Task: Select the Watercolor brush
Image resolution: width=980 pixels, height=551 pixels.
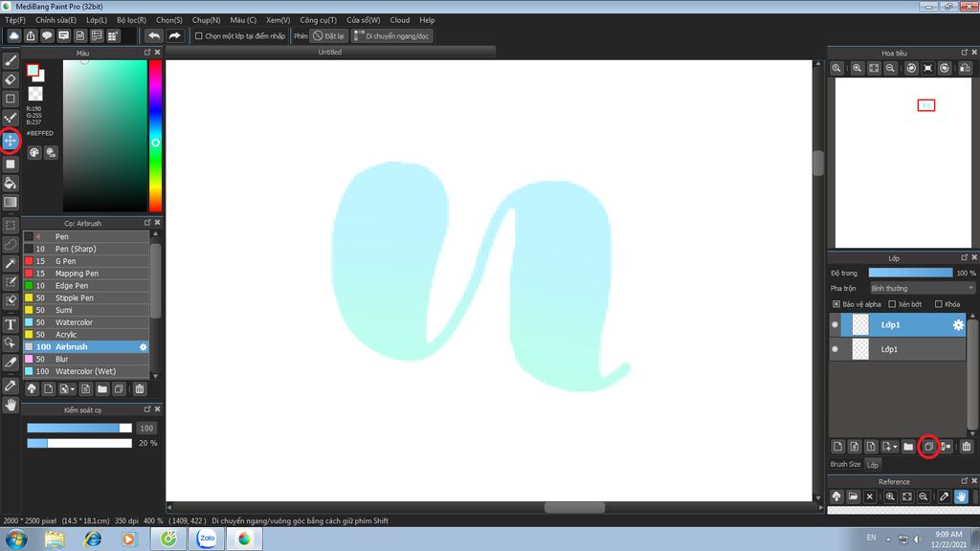Action: click(86, 322)
